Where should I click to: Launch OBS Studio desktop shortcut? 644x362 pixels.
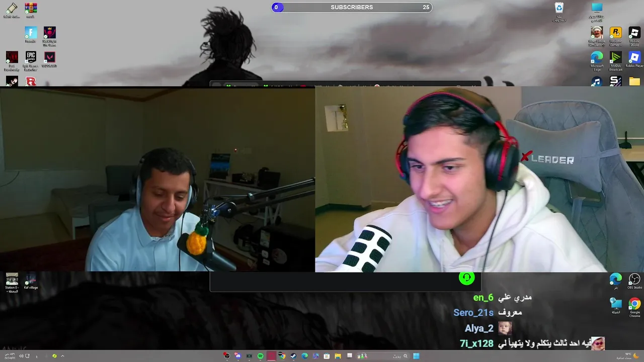pyautogui.click(x=634, y=281)
